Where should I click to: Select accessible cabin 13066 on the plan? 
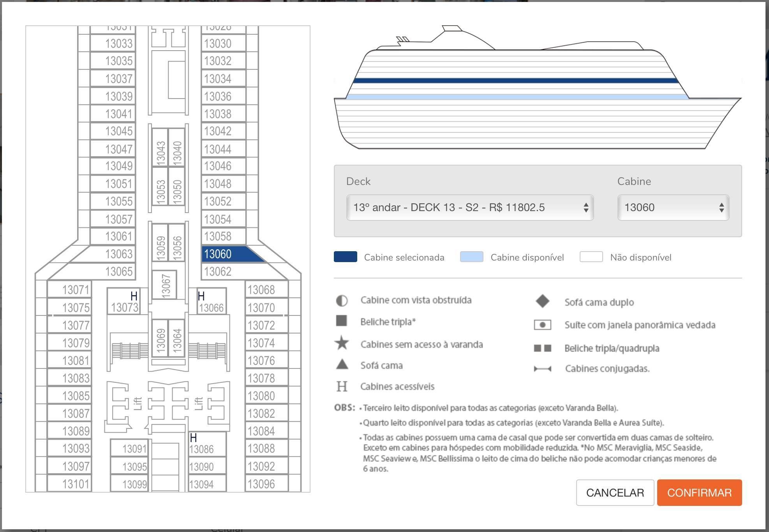pos(212,301)
